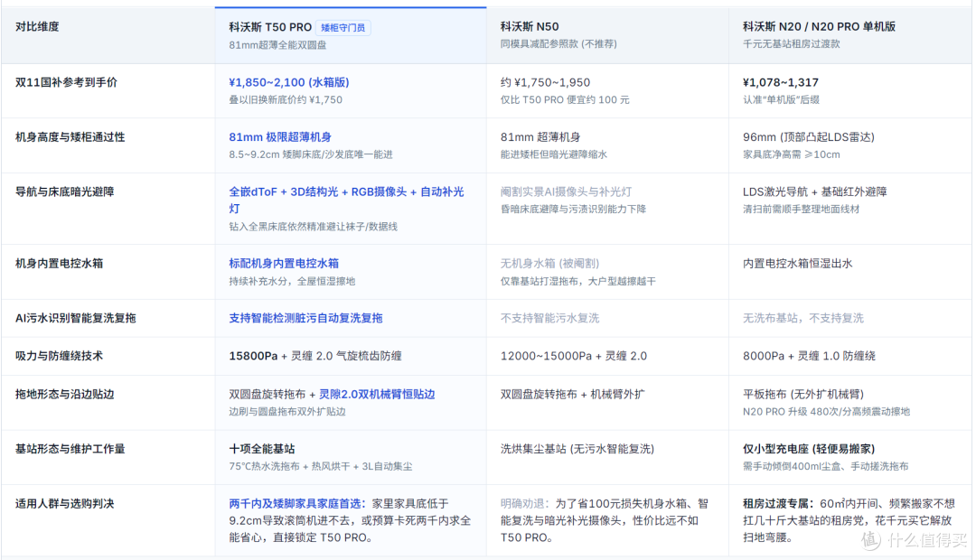
Task: Click note 清扫前需顺手整理地面线材
Action: tap(801, 209)
